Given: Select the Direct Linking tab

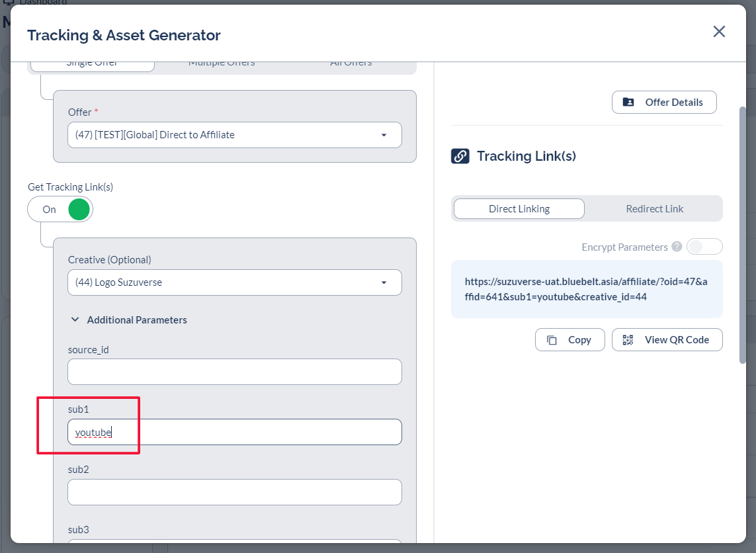Looking at the screenshot, I should [519, 209].
